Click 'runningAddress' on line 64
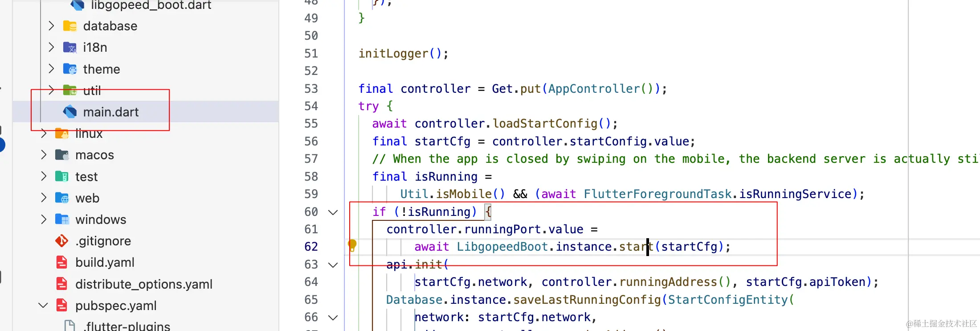The image size is (980, 331). click(668, 282)
